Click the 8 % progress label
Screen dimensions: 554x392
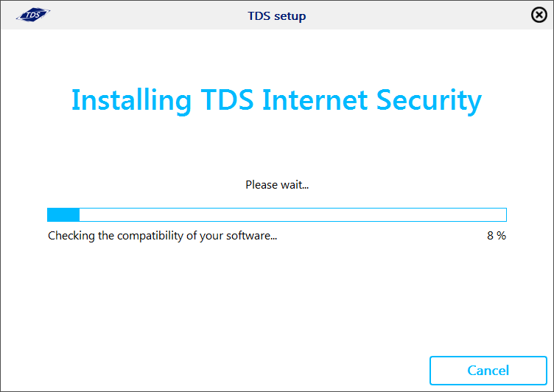(x=497, y=236)
